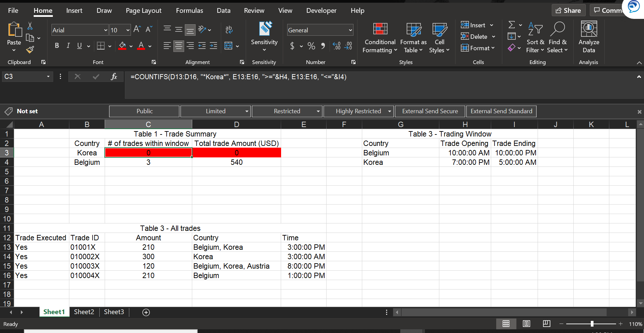
Task: Click the Delete cells button
Action: (x=474, y=36)
